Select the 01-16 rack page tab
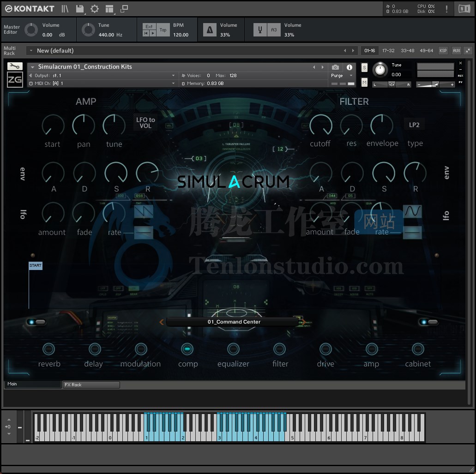 click(x=369, y=51)
